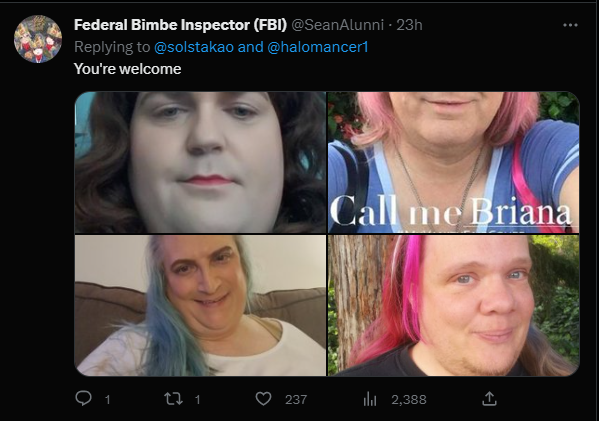Open the Federal Bimbe Inspector (FBI) profile name
This screenshot has height=421, width=599.
click(x=180, y=25)
